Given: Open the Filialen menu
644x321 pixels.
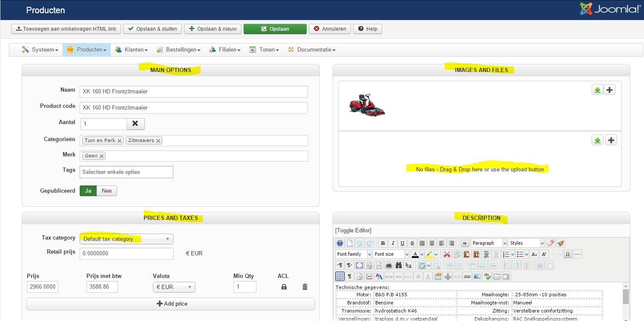Looking at the screenshot, I should 225,50.
